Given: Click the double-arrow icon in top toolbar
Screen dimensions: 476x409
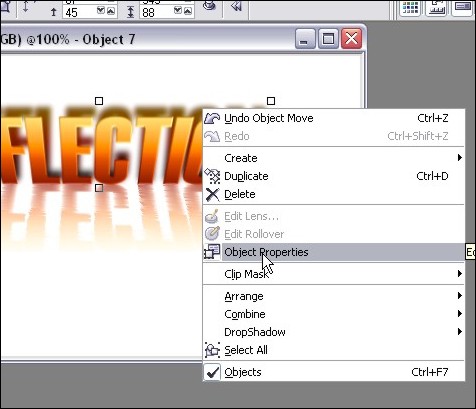Looking at the screenshot, I should (x=236, y=6).
